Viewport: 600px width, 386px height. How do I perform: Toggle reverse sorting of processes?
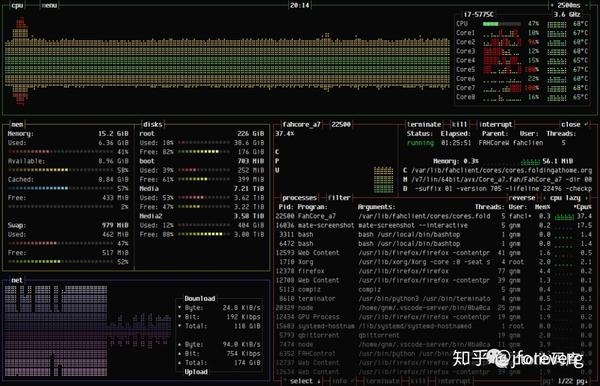(522, 198)
